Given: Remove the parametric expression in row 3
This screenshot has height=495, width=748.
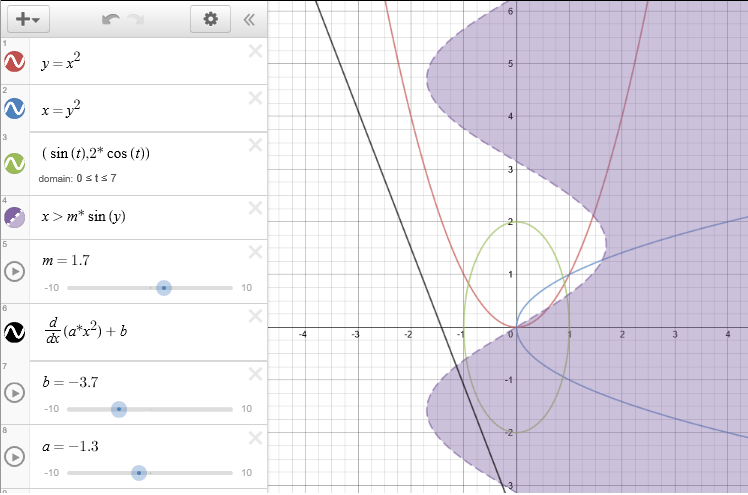Looking at the screenshot, I should [255, 144].
